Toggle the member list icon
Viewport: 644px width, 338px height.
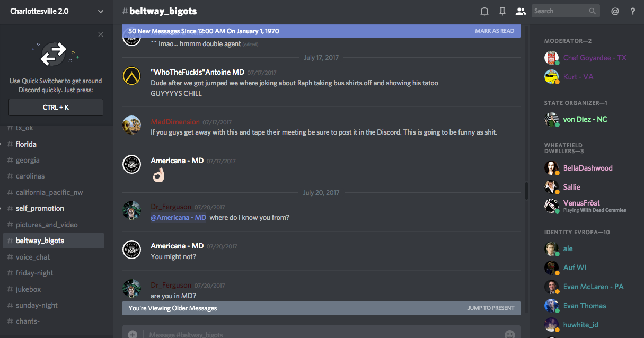[521, 11]
